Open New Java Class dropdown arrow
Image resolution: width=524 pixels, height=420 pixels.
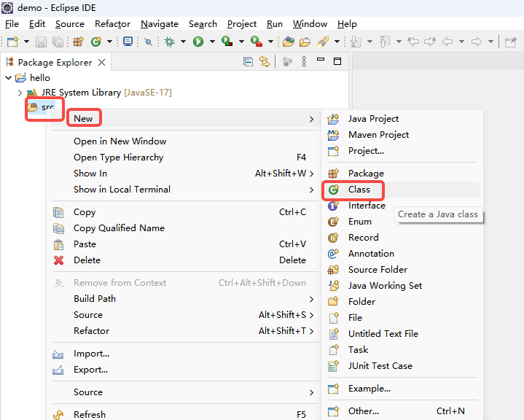coord(109,42)
